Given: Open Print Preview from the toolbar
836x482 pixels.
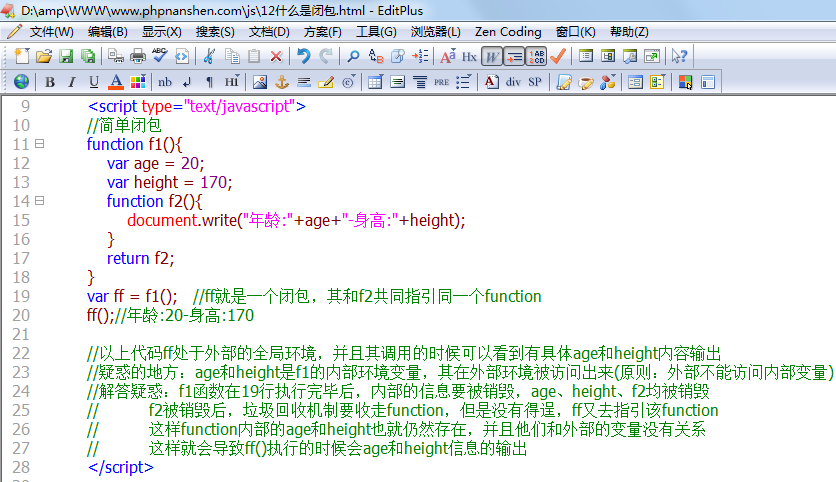Looking at the screenshot, I should (116, 56).
